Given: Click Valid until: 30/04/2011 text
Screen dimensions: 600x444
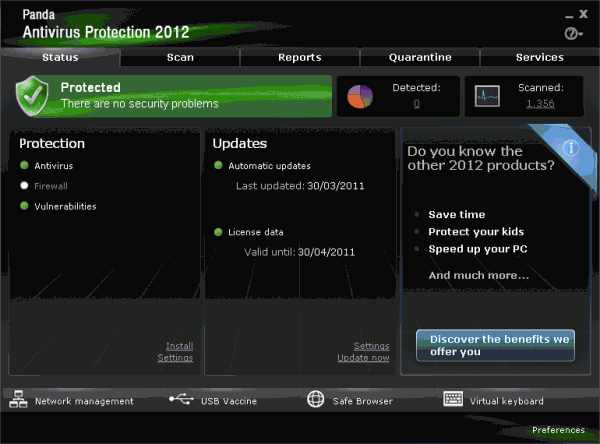Looking at the screenshot, I should coord(300,252).
